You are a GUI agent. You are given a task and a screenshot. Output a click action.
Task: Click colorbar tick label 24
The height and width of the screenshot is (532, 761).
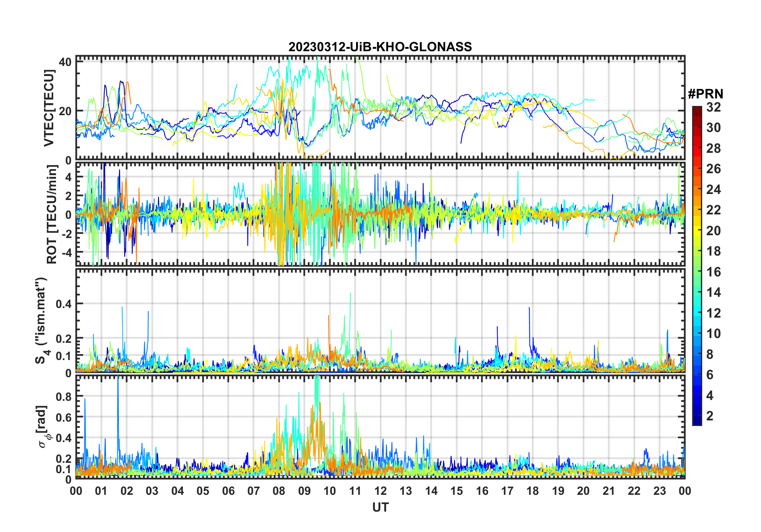click(x=713, y=190)
